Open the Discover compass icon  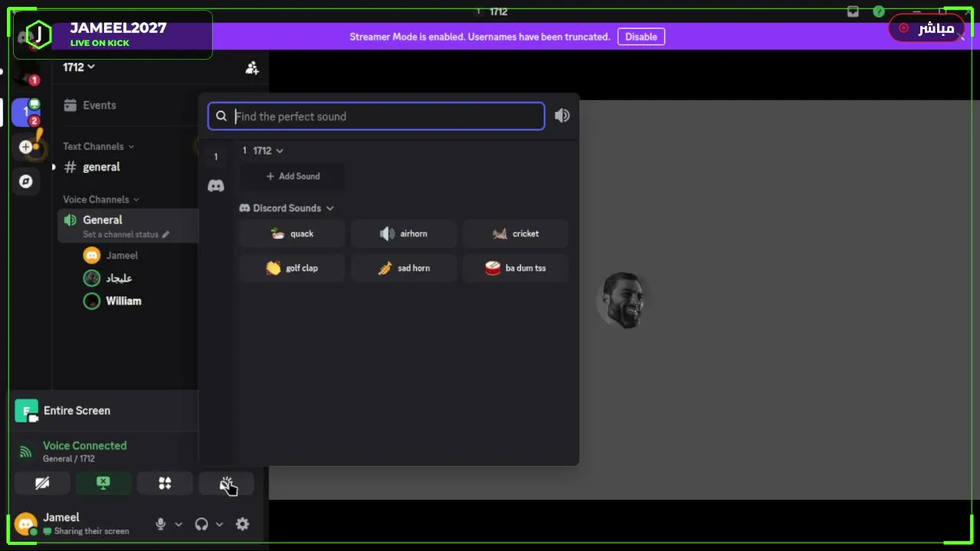[x=26, y=181]
